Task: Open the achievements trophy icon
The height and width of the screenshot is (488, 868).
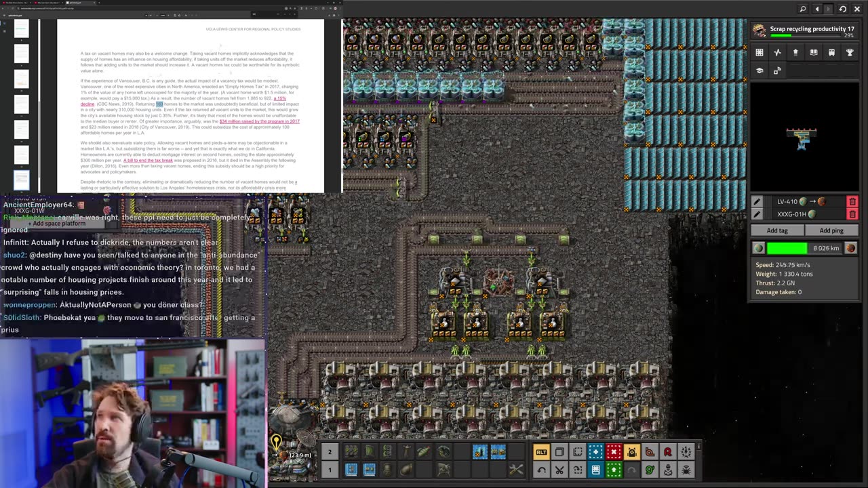Action: (850, 52)
